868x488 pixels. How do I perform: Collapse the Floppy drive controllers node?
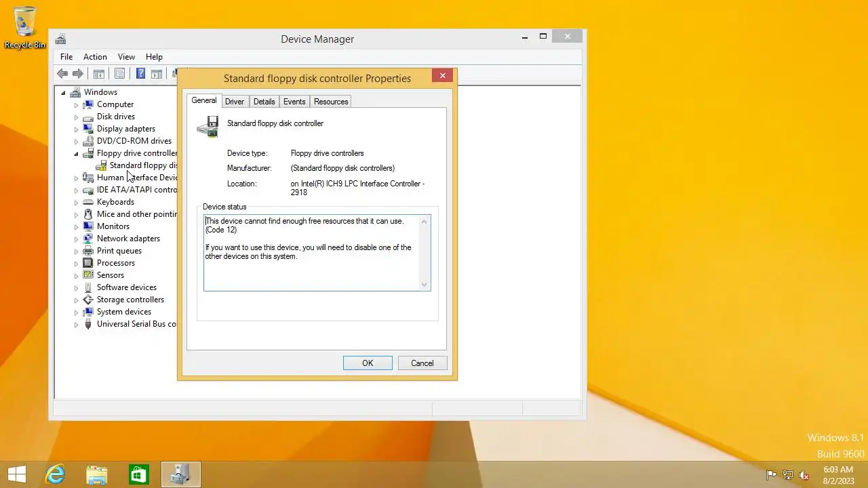[x=76, y=154]
